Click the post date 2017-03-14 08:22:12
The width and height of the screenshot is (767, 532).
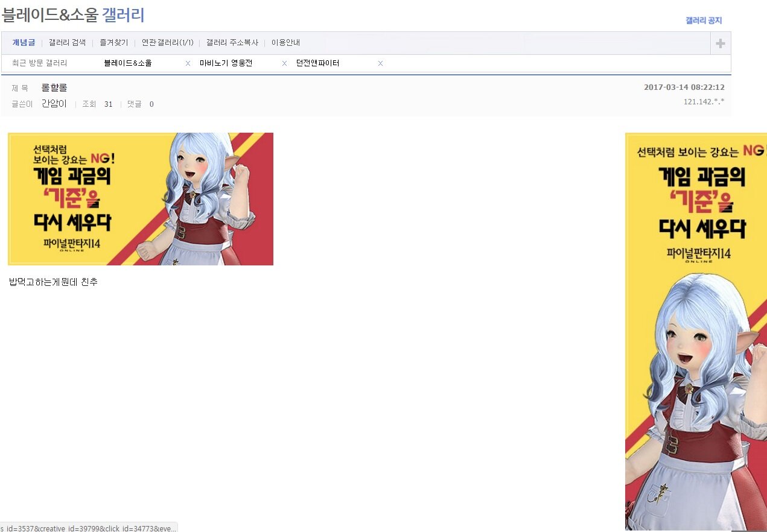click(684, 87)
